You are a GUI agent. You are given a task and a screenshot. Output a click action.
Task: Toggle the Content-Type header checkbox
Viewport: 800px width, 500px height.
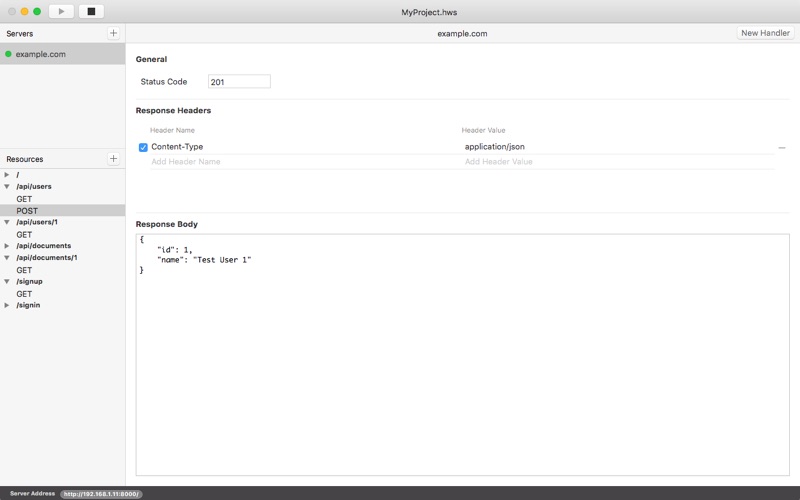(143, 147)
